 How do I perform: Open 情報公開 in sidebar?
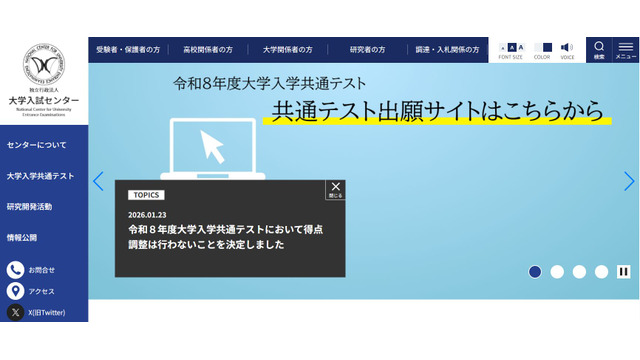(x=22, y=238)
